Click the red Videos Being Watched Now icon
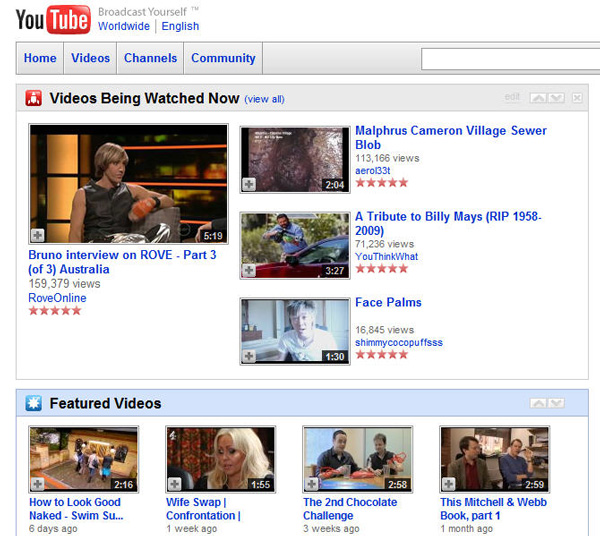 point(34,98)
